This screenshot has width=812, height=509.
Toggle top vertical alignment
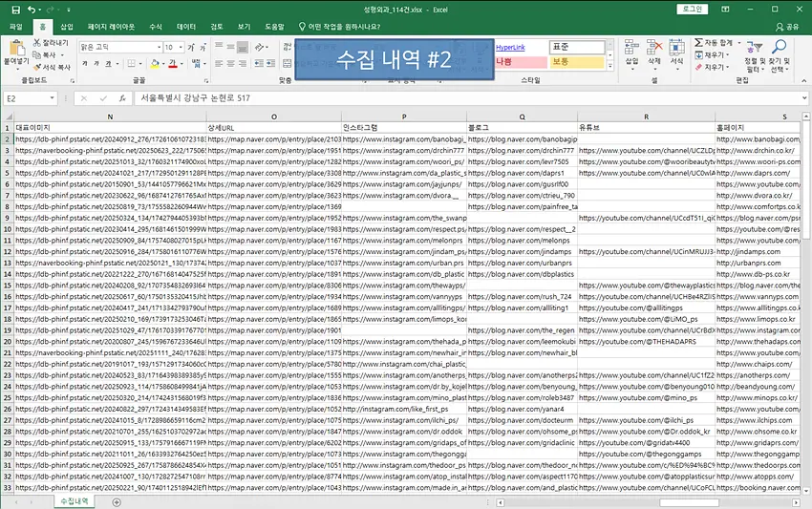(219, 47)
